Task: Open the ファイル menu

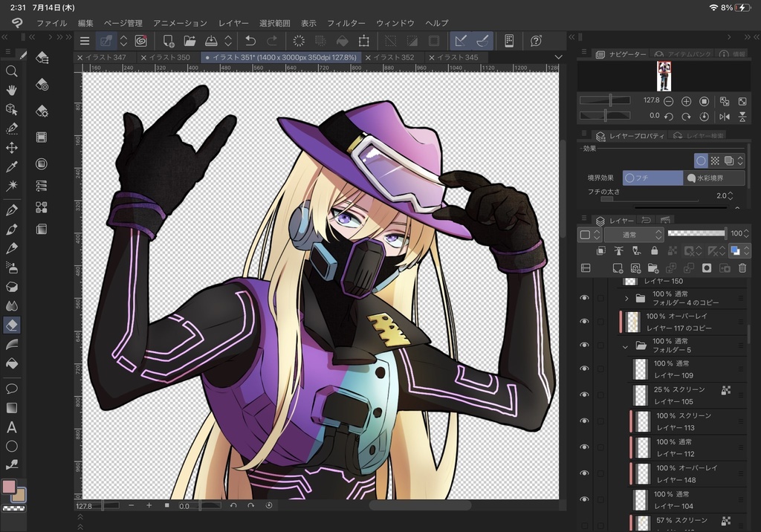Action: [52, 23]
